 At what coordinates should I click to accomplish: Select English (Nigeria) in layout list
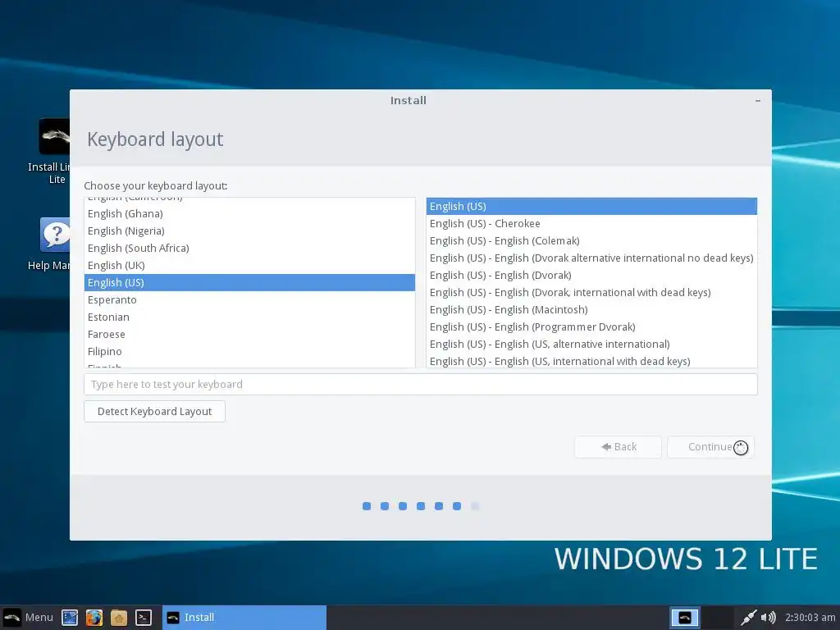(x=249, y=231)
